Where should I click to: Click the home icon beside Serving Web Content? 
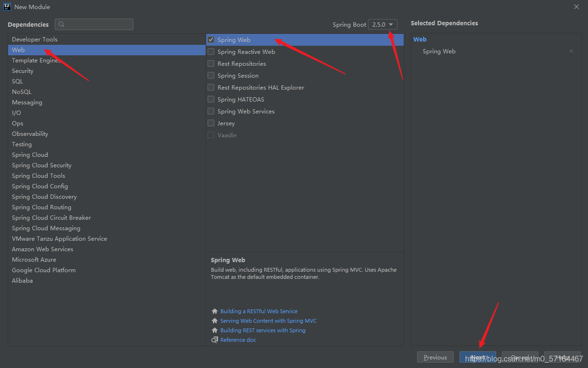[215, 321]
